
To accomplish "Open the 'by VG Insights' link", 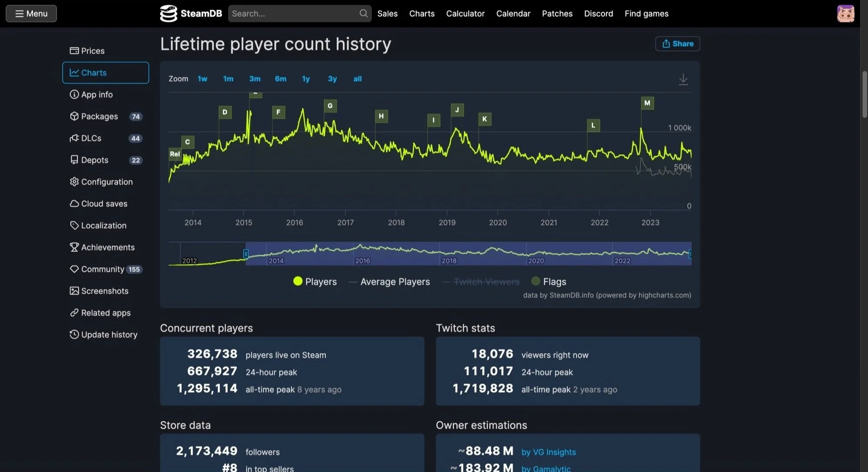I will (x=548, y=452).
